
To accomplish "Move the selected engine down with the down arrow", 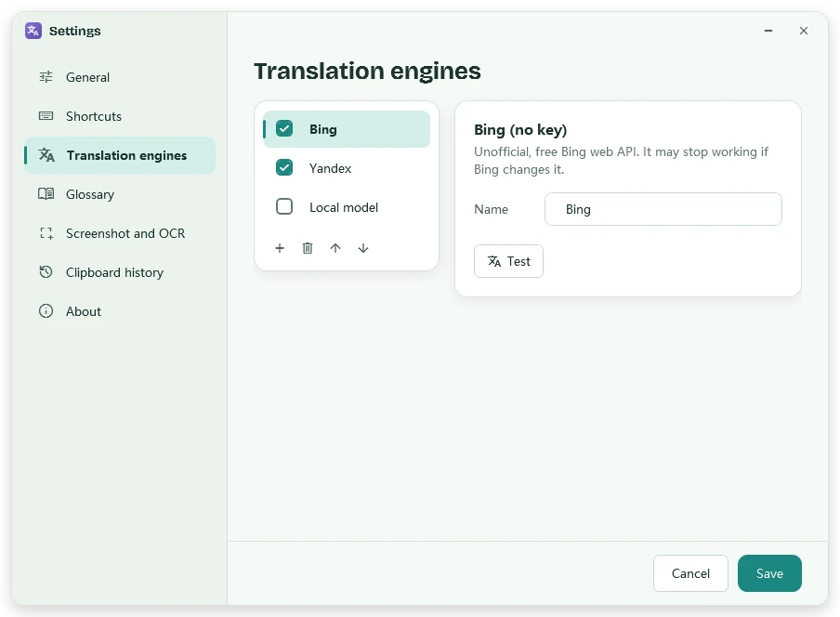I will [x=363, y=248].
